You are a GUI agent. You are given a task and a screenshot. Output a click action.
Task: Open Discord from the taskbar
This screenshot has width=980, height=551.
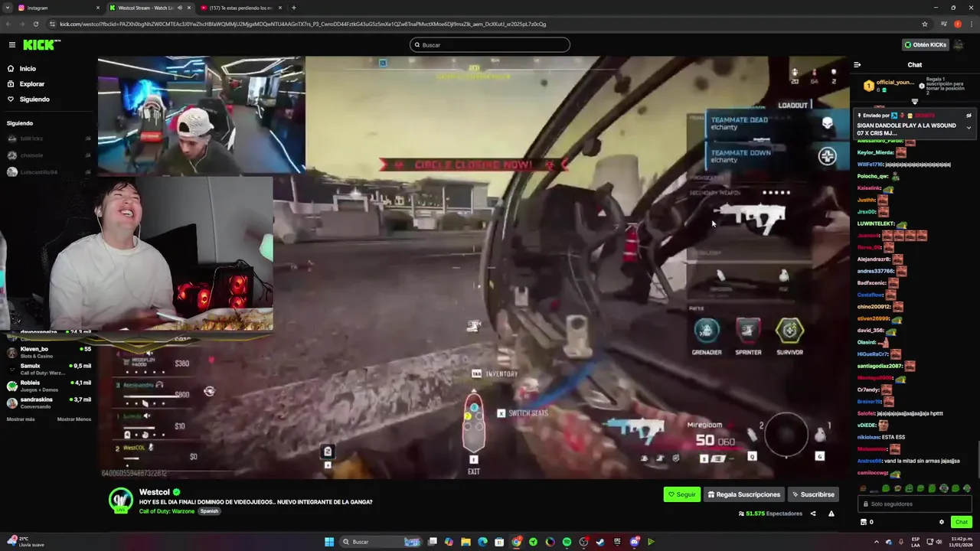point(634,542)
